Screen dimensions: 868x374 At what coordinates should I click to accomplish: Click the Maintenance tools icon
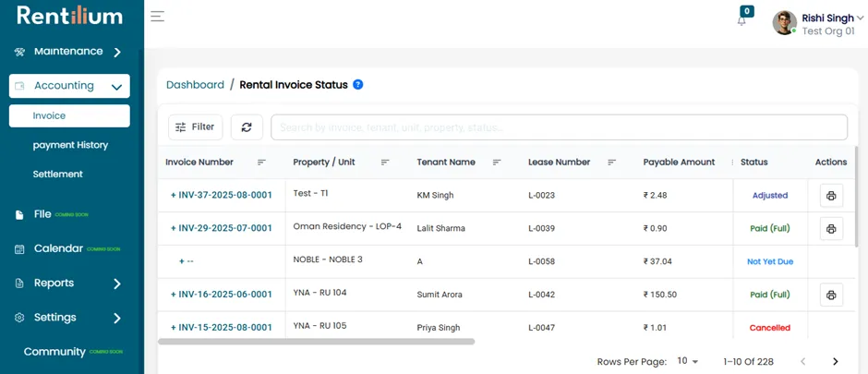19,52
